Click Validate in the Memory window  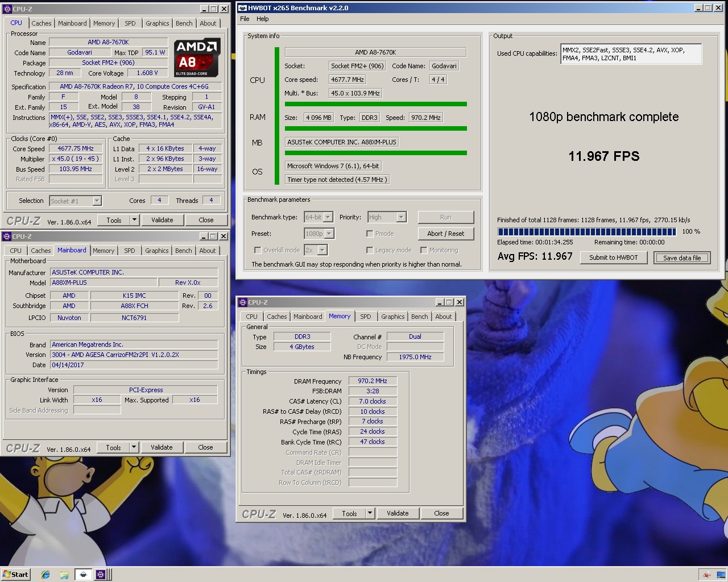(398, 513)
